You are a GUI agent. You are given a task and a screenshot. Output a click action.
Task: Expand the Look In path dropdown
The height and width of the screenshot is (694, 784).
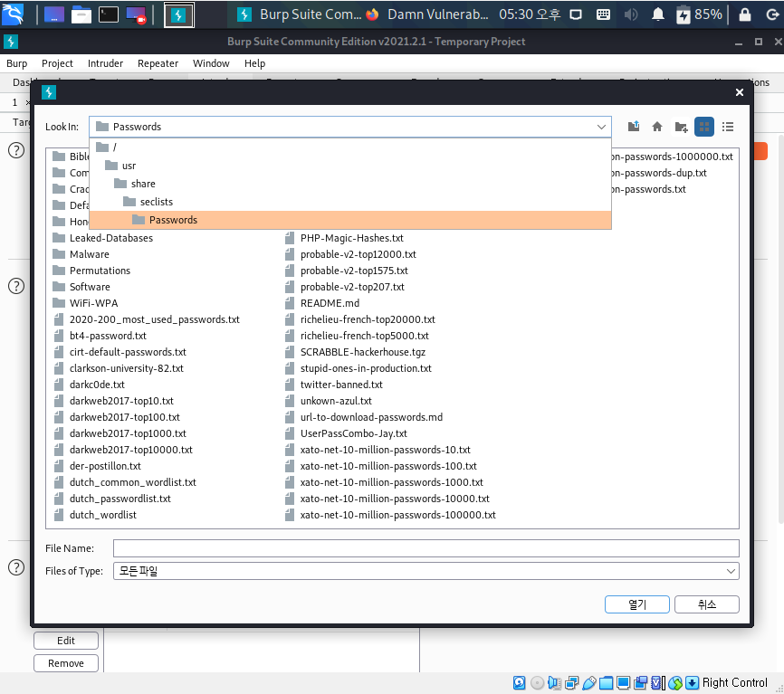click(x=601, y=127)
